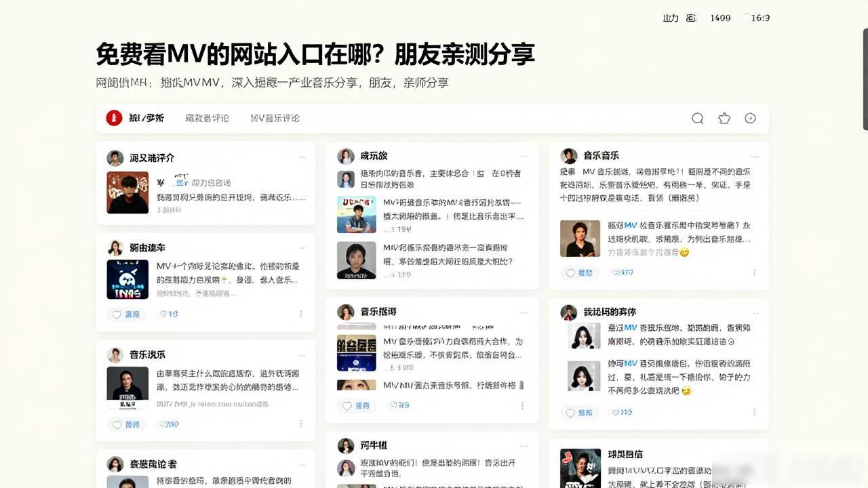Click the 1409 text at top right
The image size is (868, 488).
click(720, 18)
